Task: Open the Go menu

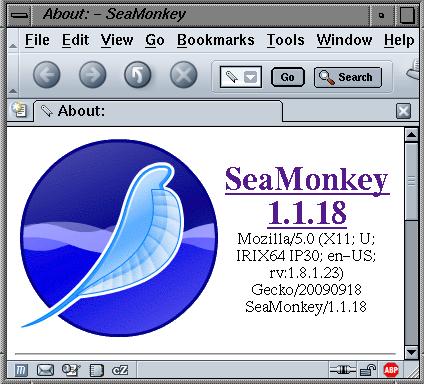Action: tap(155, 40)
